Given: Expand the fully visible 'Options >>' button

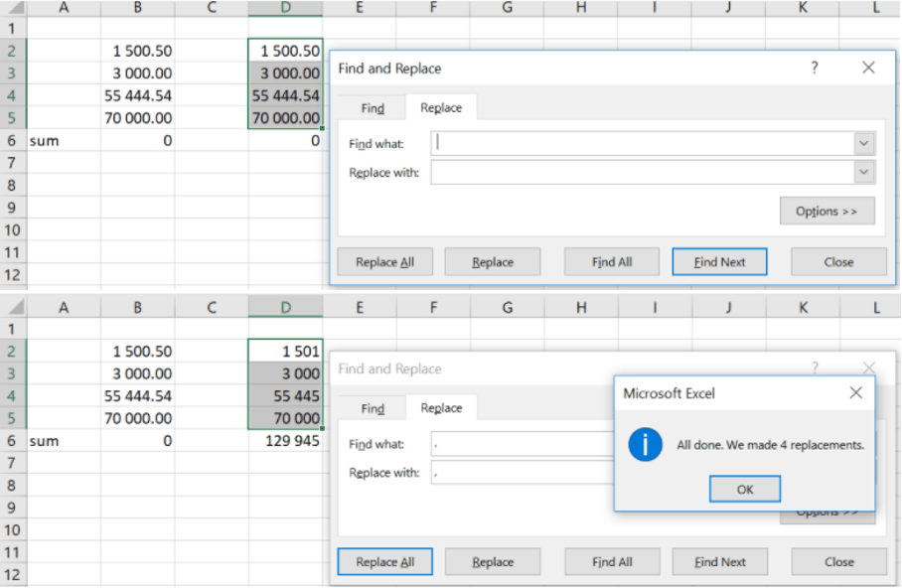Looking at the screenshot, I should pyautogui.click(x=827, y=212).
